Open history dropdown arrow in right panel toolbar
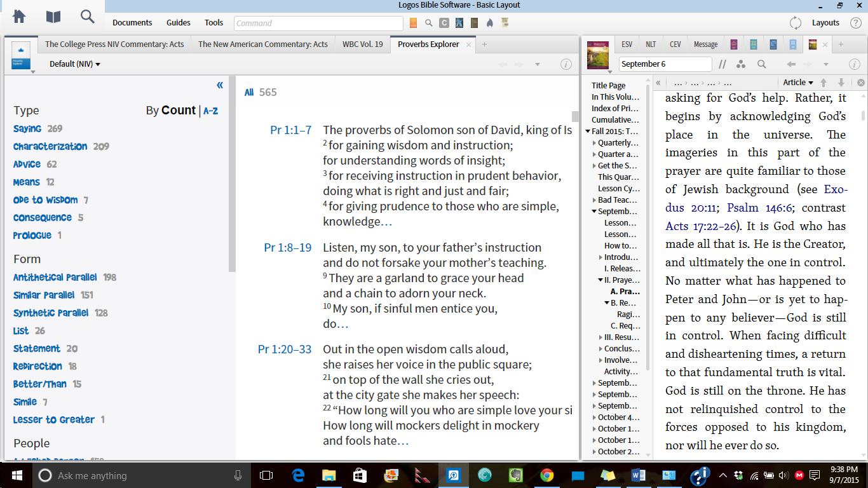Screen dimensions: 868x488 (x=826, y=64)
